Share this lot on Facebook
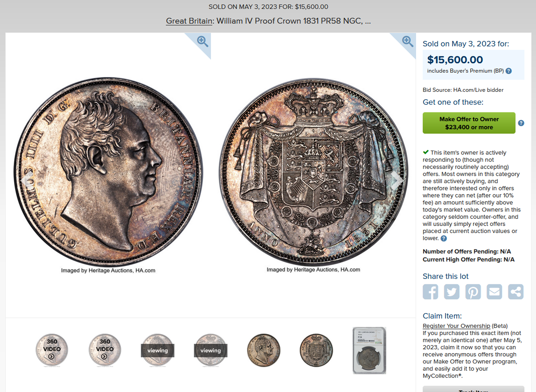This screenshot has width=536, height=392. click(x=430, y=292)
